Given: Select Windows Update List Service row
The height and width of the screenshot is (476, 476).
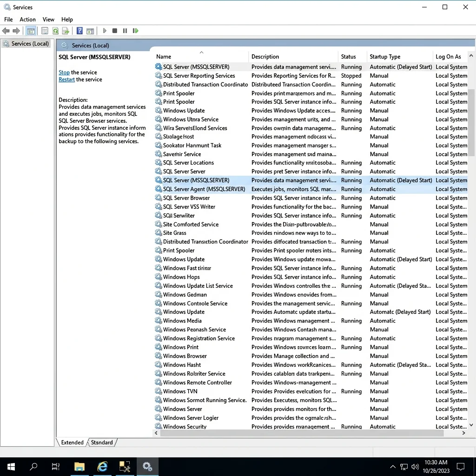Looking at the screenshot, I should [311, 286].
